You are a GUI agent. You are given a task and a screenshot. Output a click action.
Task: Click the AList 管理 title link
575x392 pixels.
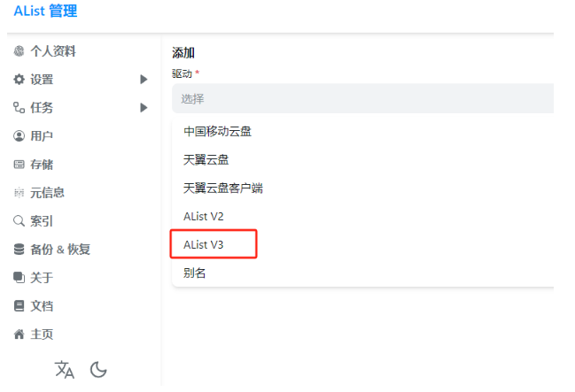tap(45, 12)
